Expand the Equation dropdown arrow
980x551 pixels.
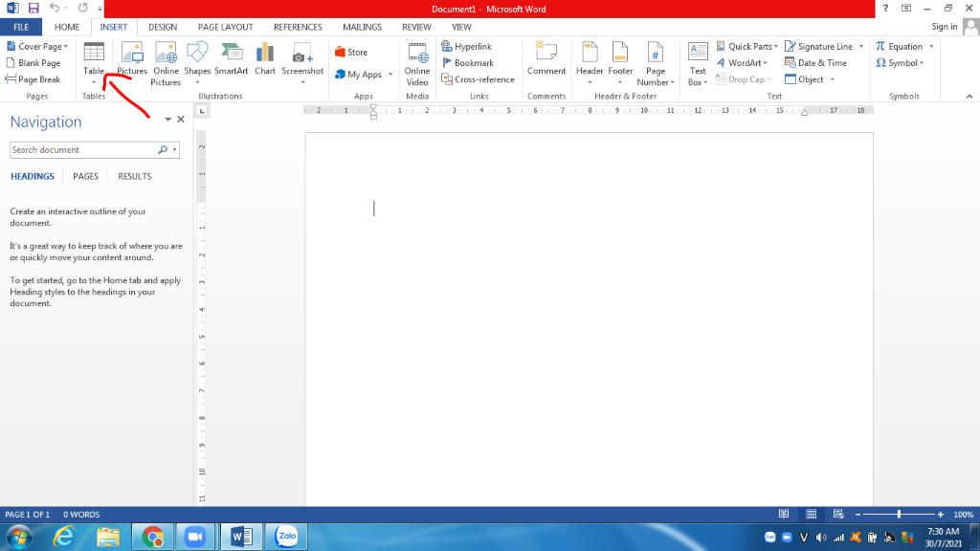[931, 46]
